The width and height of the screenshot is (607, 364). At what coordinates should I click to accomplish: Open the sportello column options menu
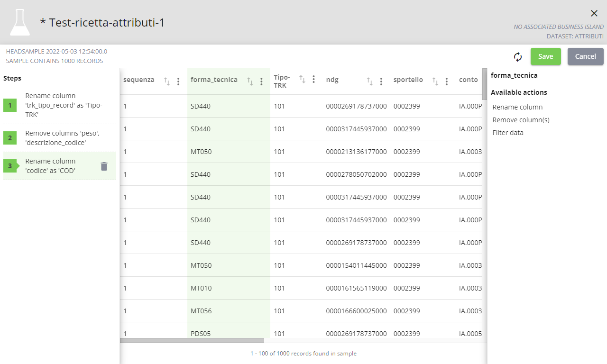446,82
